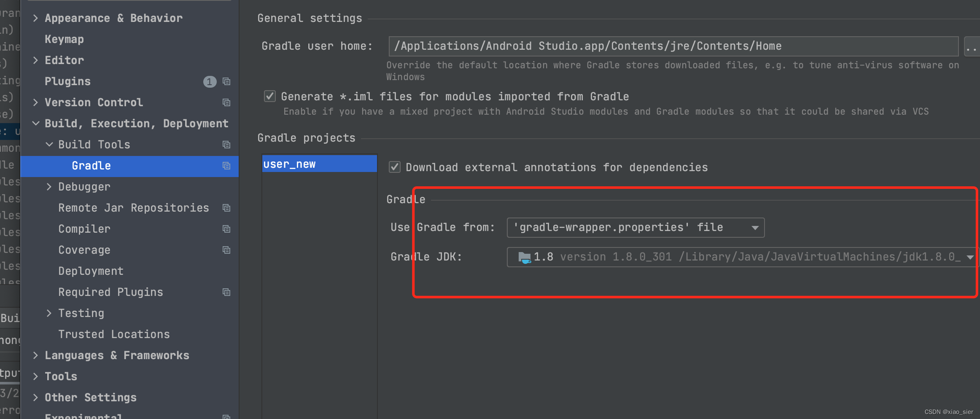Click the copy icon beside Version Control
This screenshot has width=980, height=419.
tap(226, 102)
